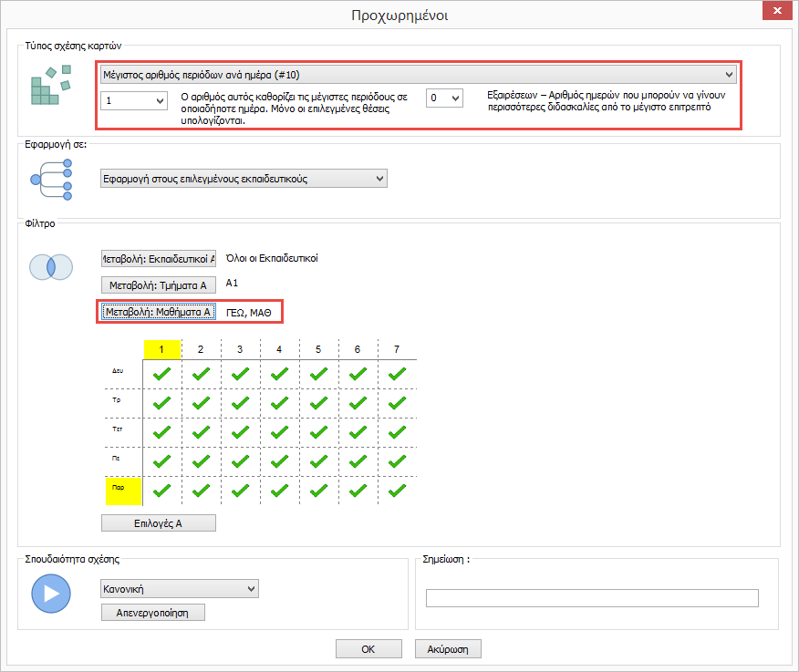Toggle the Τρ period 3 checkmark
799x672 pixels.
241,403
